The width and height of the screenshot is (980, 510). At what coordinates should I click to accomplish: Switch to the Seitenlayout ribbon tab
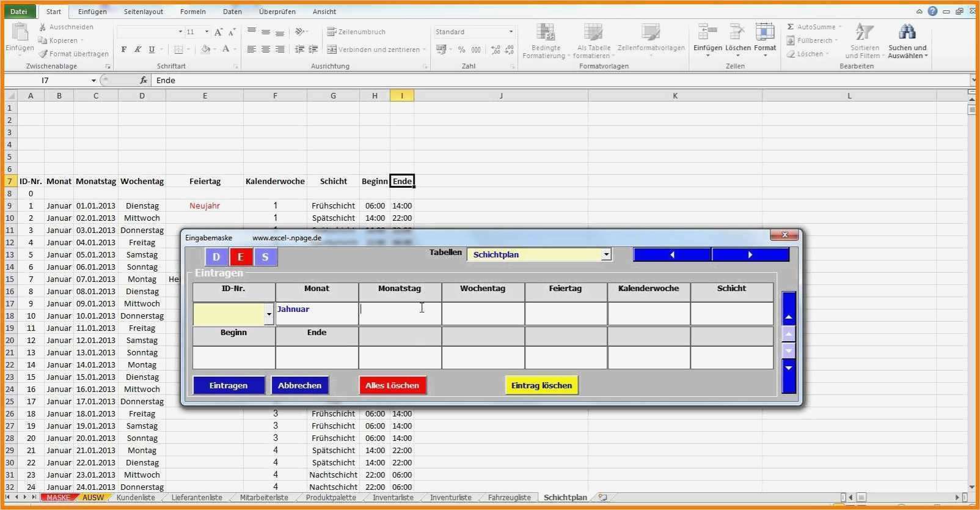coord(144,12)
